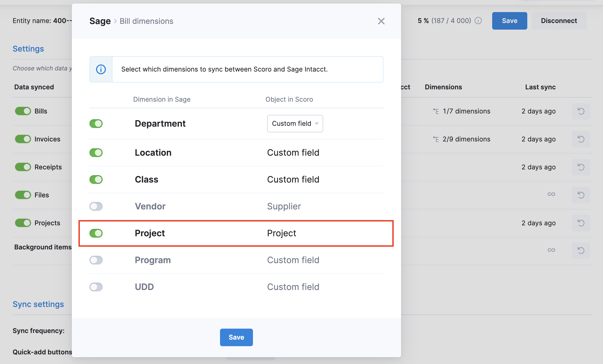Click the top Save button beside Disconnect
603x364 pixels.
click(x=510, y=21)
